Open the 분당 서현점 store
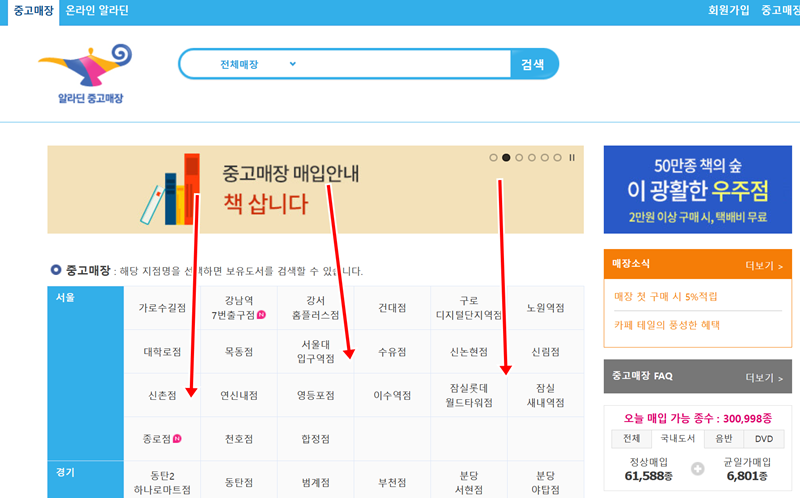 pos(469,482)
